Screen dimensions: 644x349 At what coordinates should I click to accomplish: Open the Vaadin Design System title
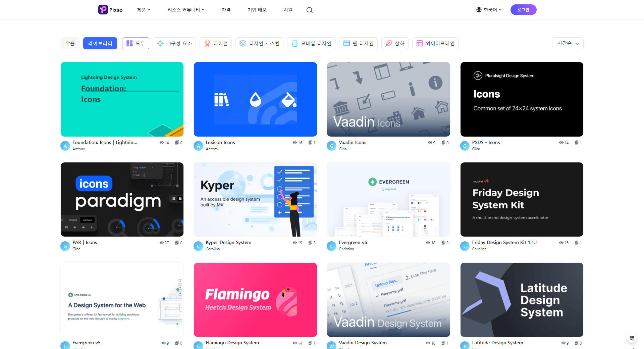363,343
